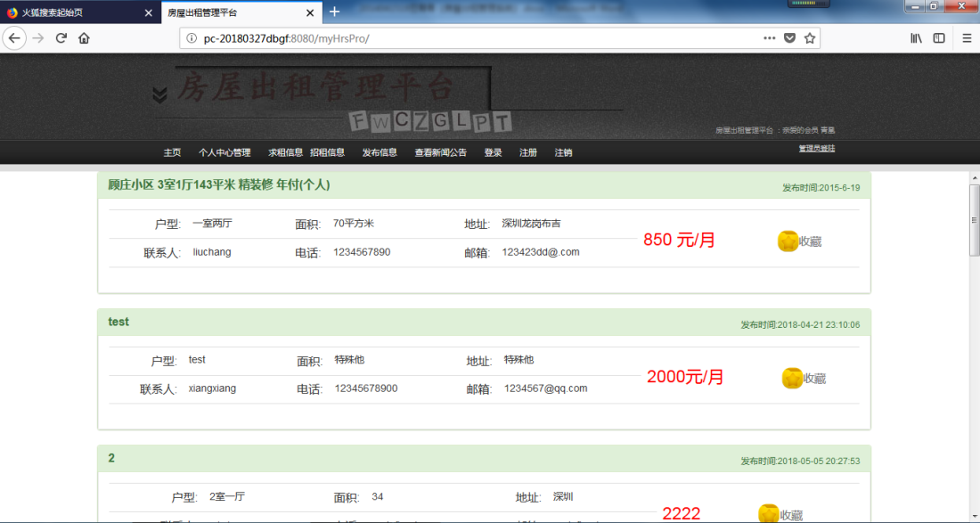Click the Firefox icon on first tab
This screenshot has width=980, height=523.
12,12
